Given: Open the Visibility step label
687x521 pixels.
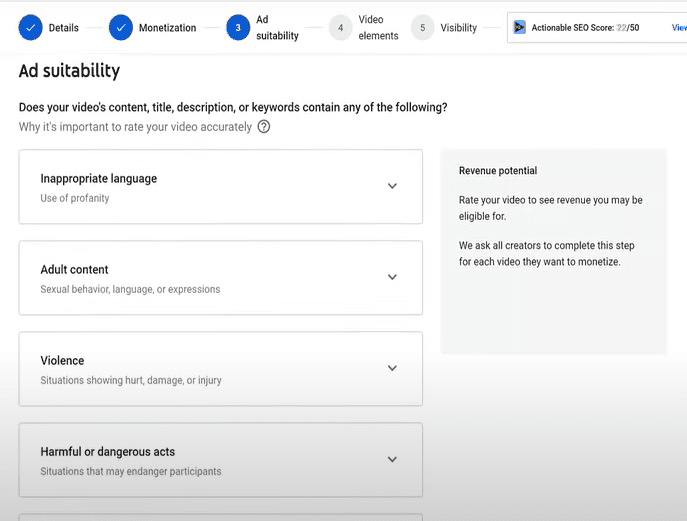Looking at the screenshot, I should point(458,28).
